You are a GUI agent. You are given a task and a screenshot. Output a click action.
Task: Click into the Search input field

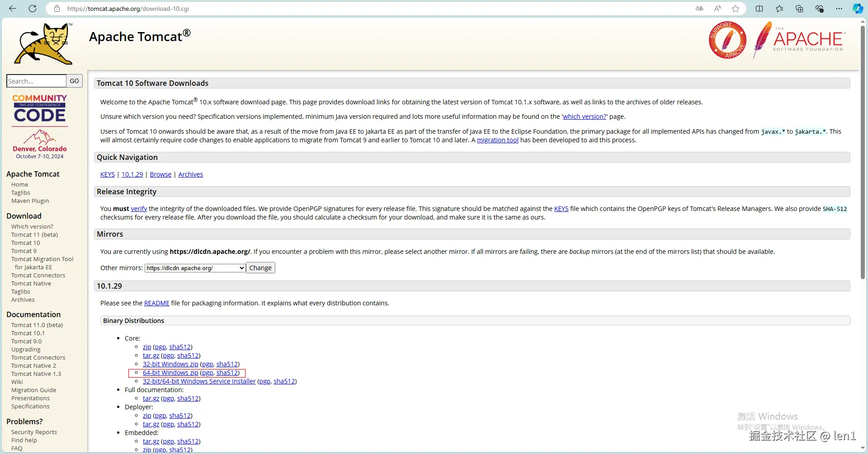(36, 81)
